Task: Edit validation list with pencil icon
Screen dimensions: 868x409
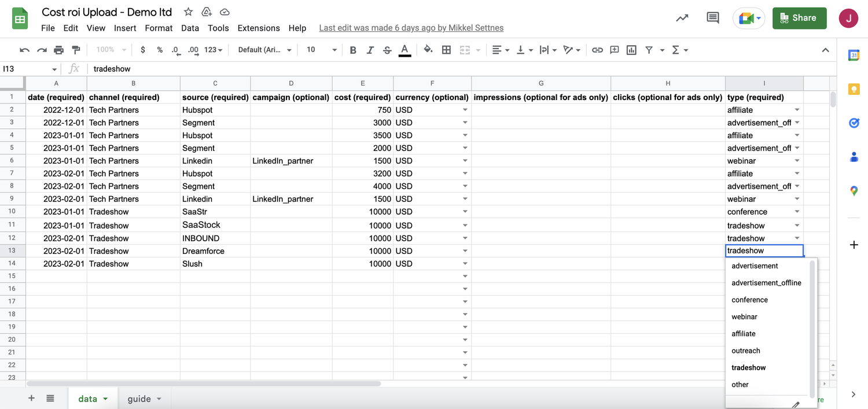Action: (796, 404)
